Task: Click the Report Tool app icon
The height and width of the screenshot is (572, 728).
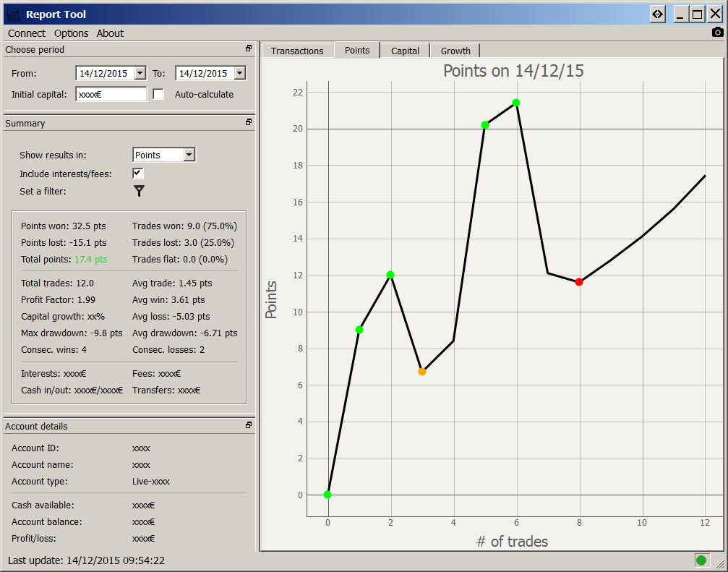Action: [x=13, y=14]
